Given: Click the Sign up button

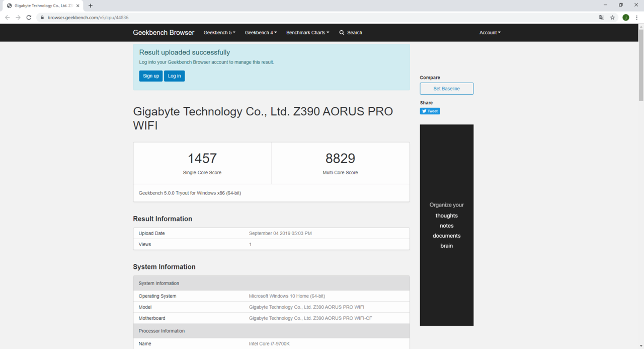Looking at the screenshot, I should [x=151, y=76].
